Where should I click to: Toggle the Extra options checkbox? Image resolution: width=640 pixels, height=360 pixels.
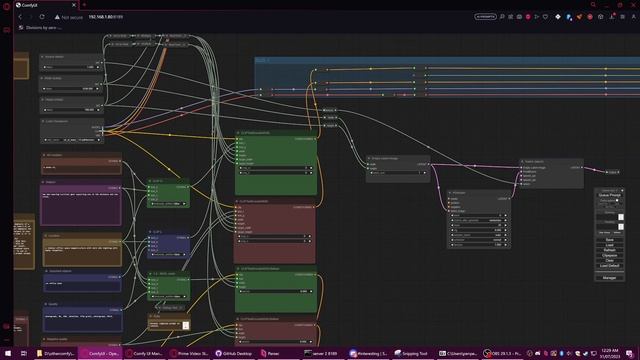pos(617,200)
